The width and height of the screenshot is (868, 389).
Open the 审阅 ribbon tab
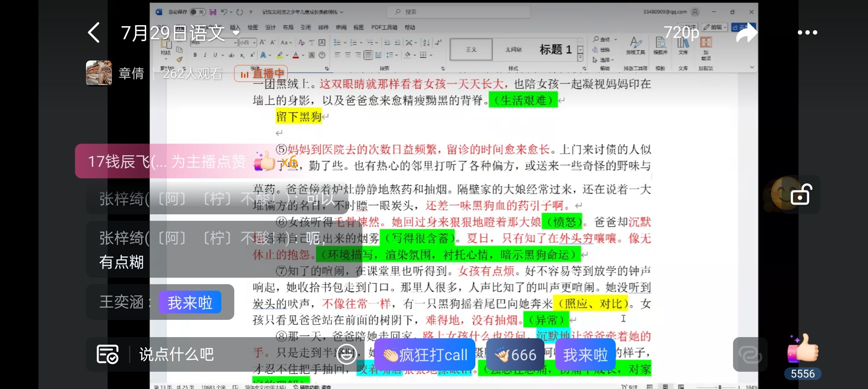point(341,27)
